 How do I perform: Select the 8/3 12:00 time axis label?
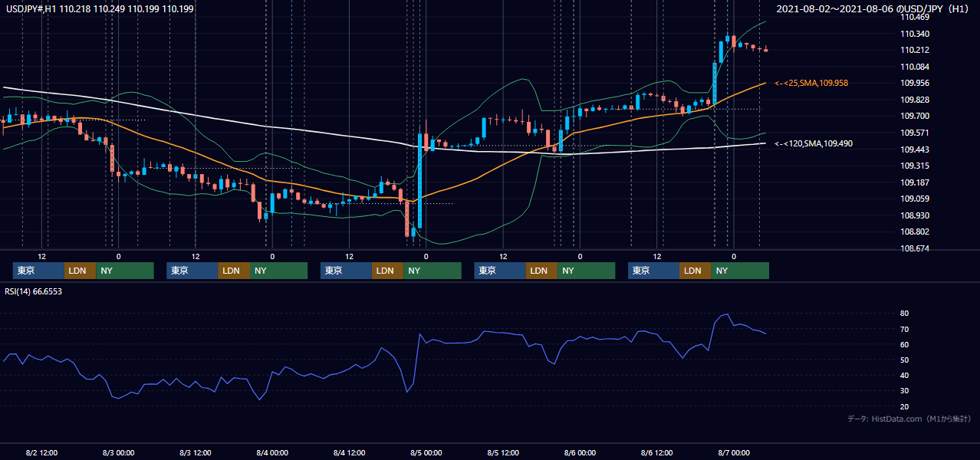point(196,452)
